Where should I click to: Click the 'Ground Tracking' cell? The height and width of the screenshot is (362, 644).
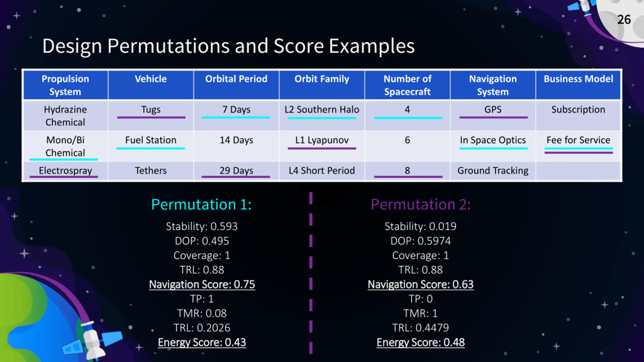point(493,171)
